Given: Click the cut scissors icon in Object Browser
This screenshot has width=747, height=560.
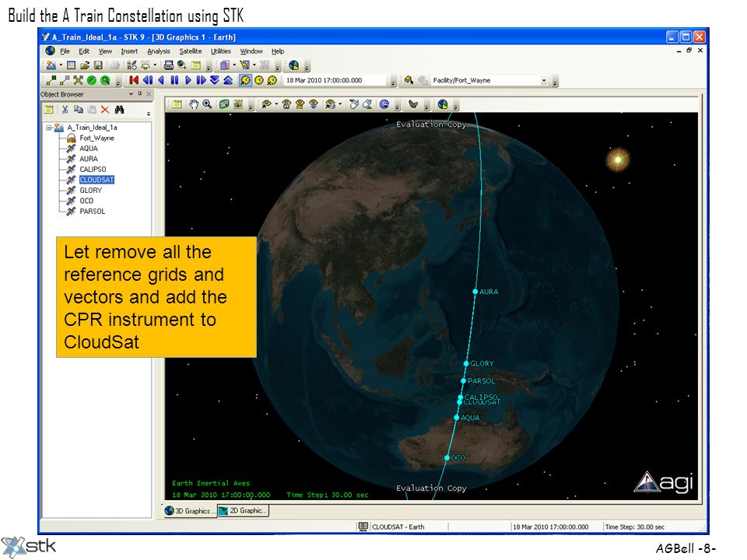Looking at the screenshot, I should point(65,110).
